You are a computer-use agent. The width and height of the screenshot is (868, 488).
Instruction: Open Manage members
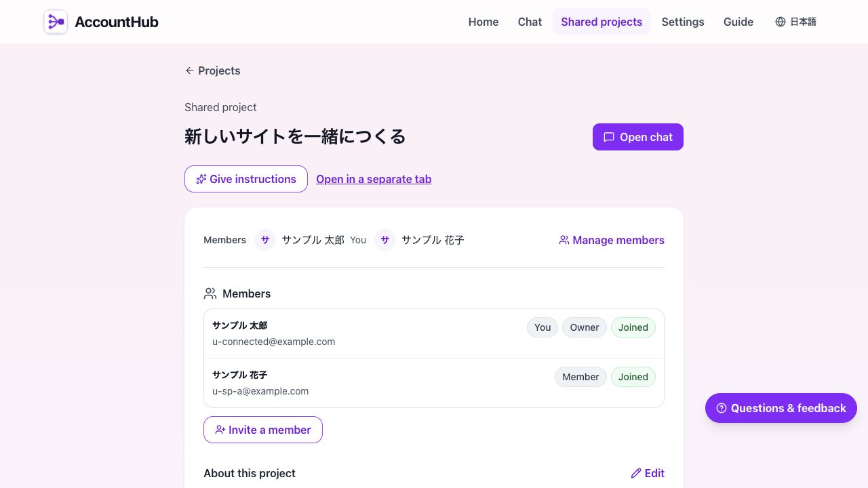612,240
